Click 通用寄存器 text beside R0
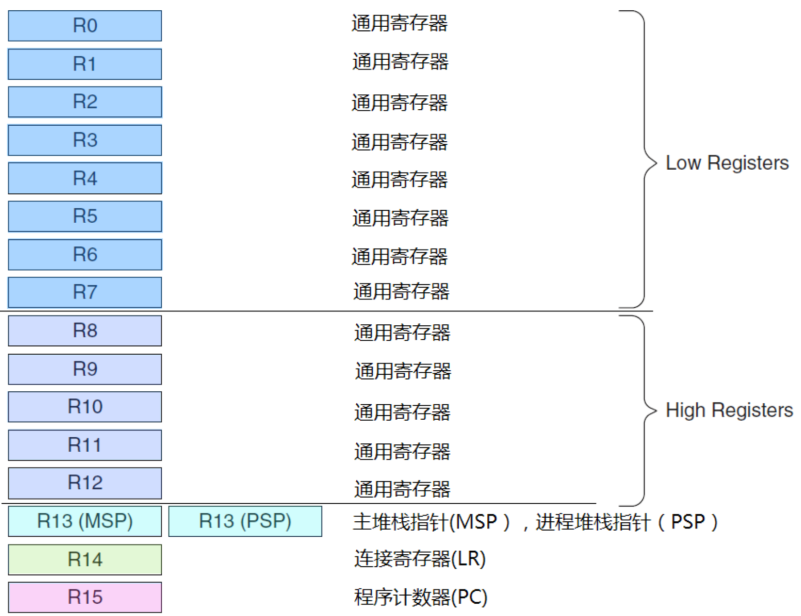 pos(399,23)
